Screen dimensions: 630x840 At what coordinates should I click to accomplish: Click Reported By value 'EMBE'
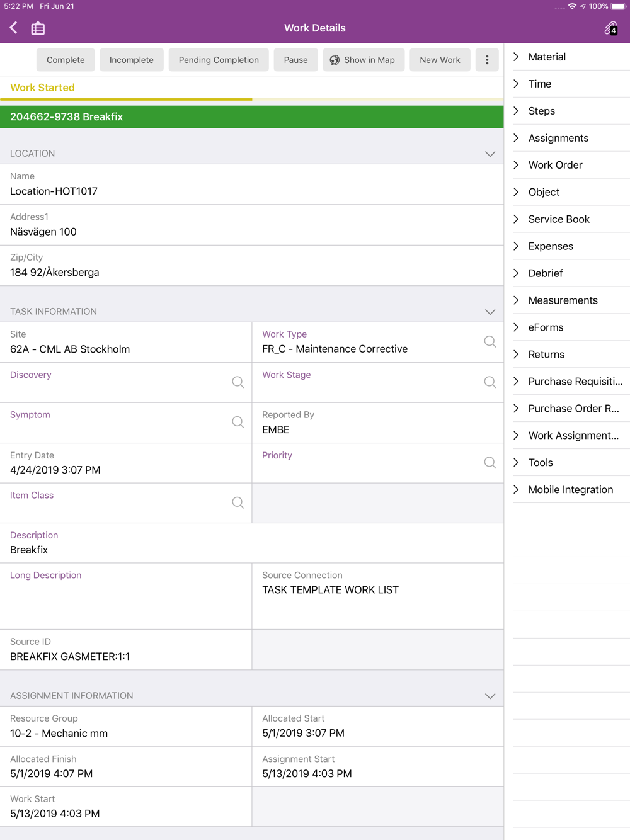[x=276, y=430]
